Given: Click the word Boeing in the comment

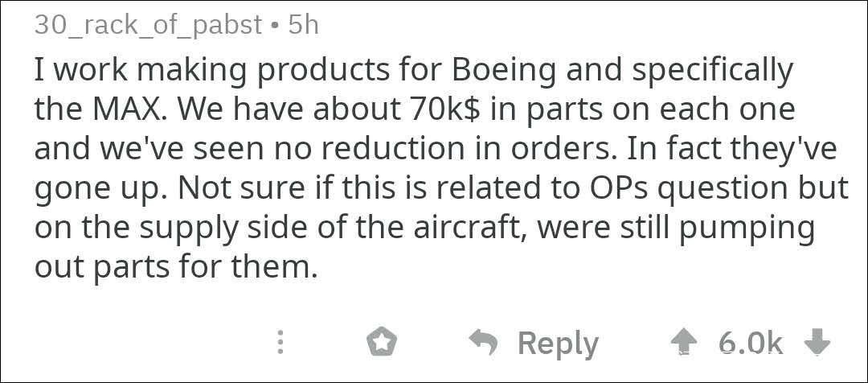Looking at the screenshot, I should pos(504,70).
